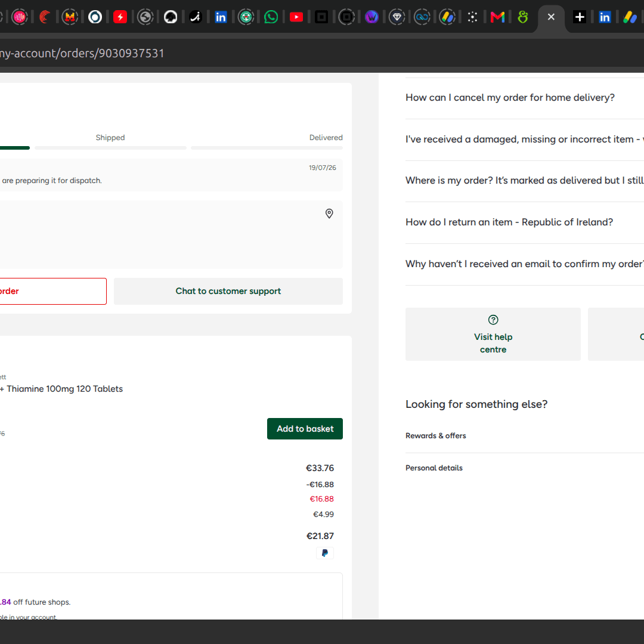Switch to the red lightning bolt tab
This screenshot has height=644, width=644.
[120, 17]
